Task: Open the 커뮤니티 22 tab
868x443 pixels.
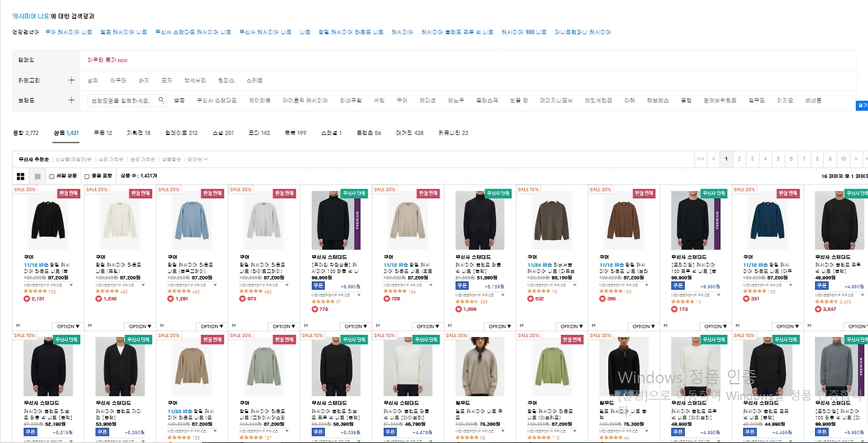Action: click(453, 133)
